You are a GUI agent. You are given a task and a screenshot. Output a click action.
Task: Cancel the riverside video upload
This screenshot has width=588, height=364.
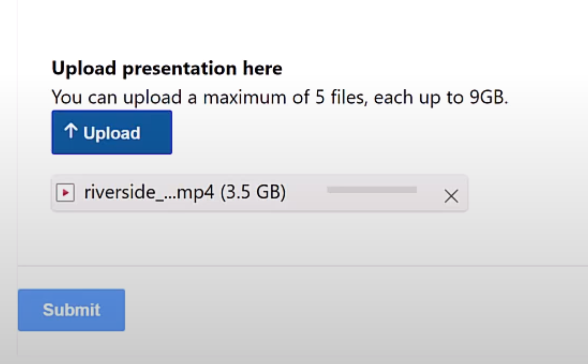(x=451, y=196)
